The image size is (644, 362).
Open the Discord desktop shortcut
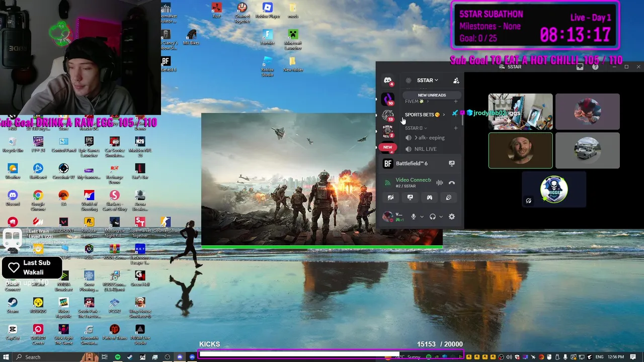(x=13, y=198)
